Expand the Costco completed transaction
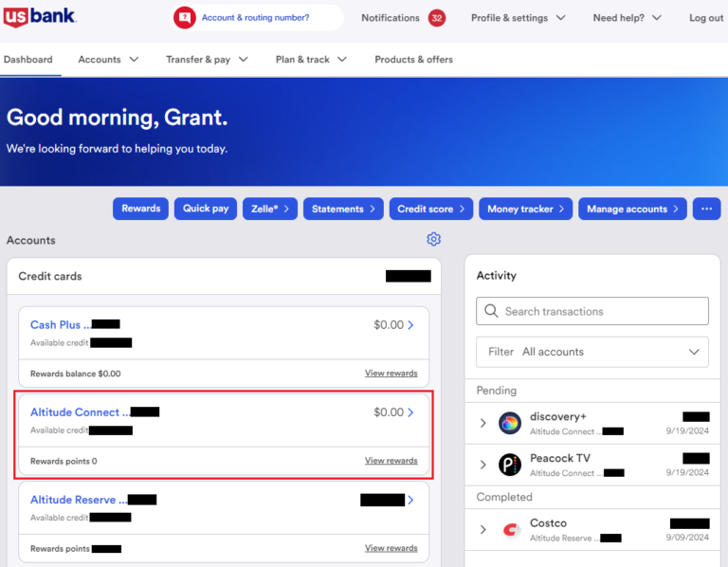728x567 pixels. point(482,529)
